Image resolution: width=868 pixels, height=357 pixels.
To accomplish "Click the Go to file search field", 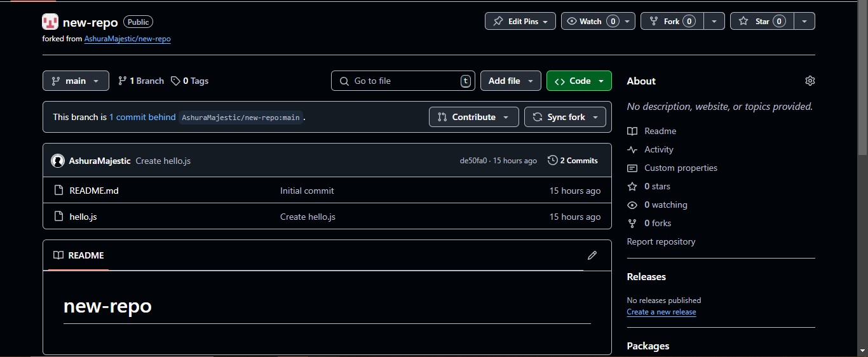I will pos(403,81).
